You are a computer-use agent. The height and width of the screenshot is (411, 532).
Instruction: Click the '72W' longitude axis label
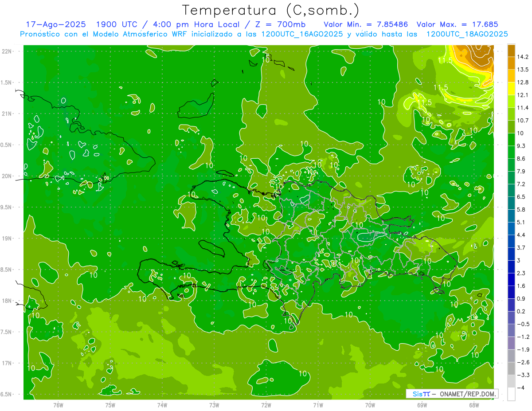(x=266, y=405)
